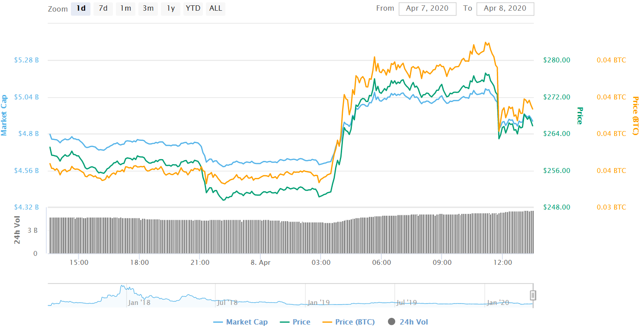The height and width of the screenshot is (333, 644).
Task: Select the 1d zoom range
Action: pyautogui.click(x=81, y=8)
